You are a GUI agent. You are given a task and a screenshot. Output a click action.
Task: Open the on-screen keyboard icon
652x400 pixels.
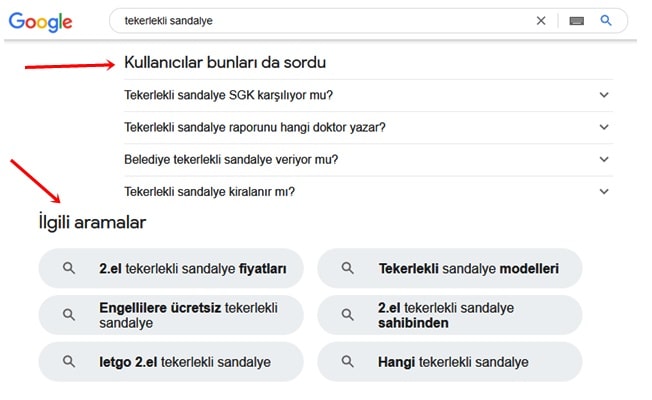coord(576,21)
